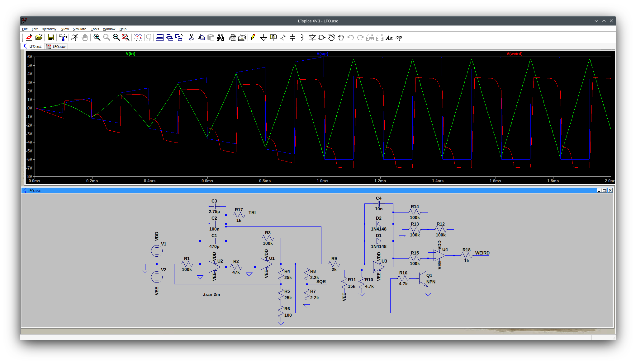Open the Help menu

point(123,29)
